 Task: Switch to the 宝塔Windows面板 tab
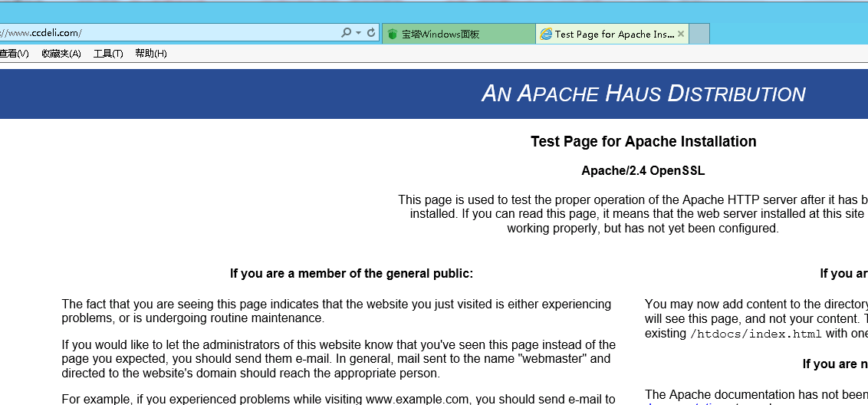click(x=459, y=34)
